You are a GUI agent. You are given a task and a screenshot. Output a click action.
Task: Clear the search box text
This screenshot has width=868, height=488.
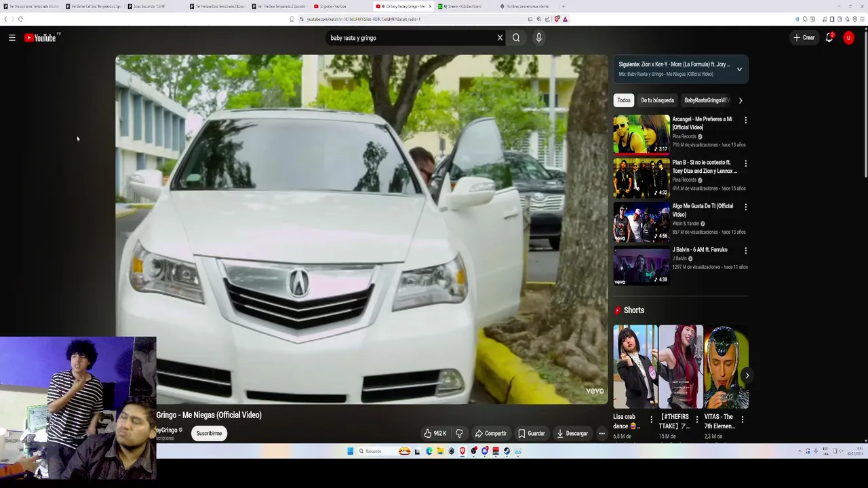tap(500, 38)
